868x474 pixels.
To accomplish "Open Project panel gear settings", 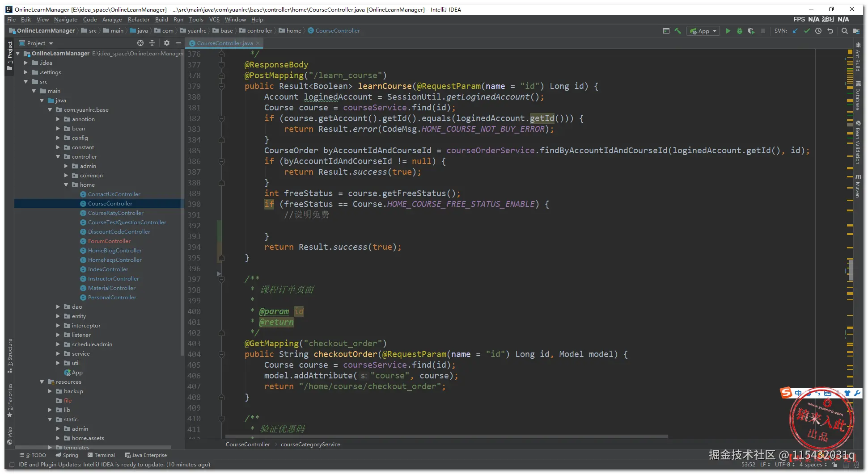I will 166,43.
